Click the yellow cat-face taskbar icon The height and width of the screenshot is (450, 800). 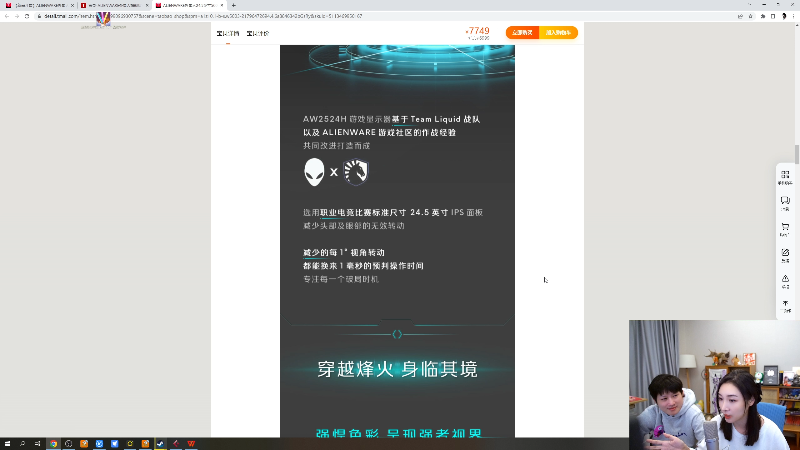tap(130, 444)
